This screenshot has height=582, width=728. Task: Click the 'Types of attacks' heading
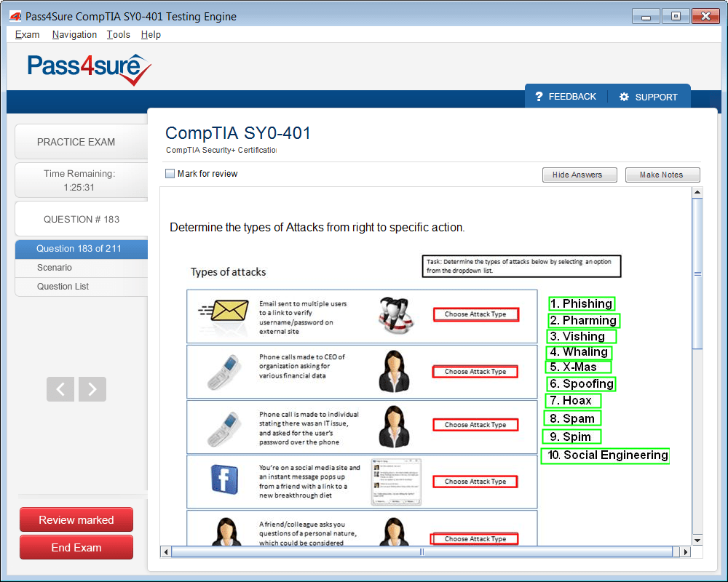(229, 272)
